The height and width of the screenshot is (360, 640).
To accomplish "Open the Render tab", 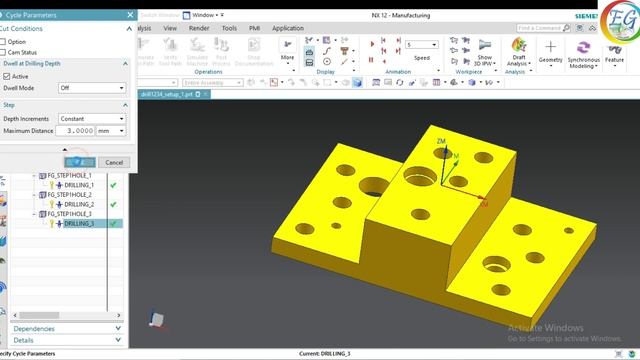I will (x=199, y=28).
